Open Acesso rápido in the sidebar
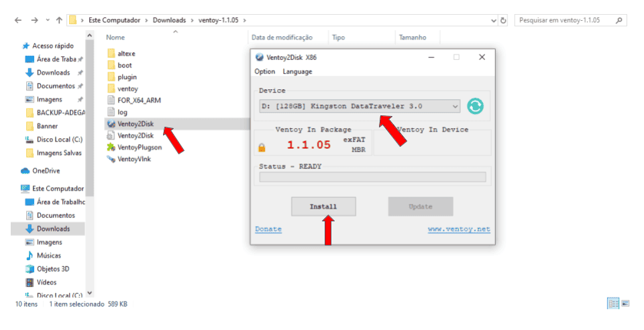Image resolution: width=644 pixels, height=330 pixels. click(x=52, y=46)
